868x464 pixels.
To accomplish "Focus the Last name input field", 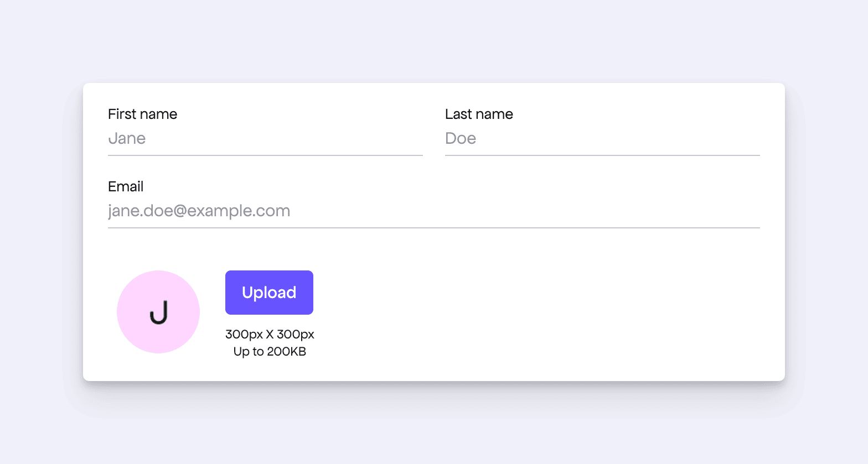I will (x=602, y=139).
